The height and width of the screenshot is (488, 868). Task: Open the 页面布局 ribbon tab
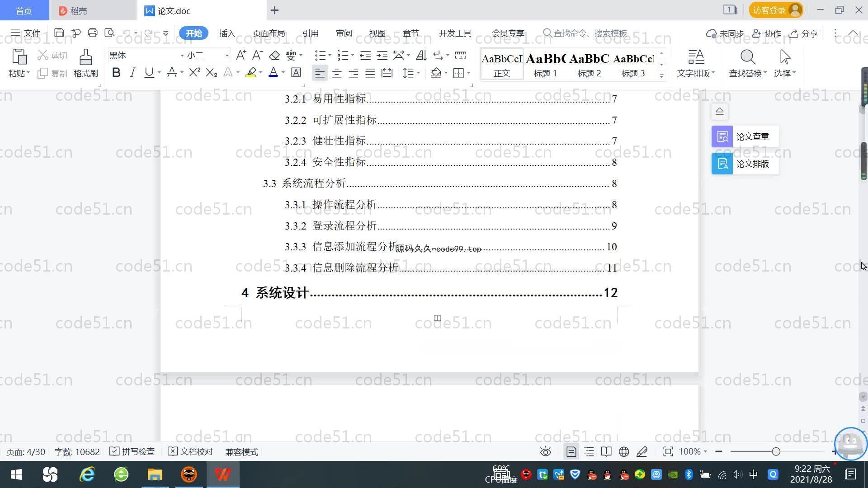[x=269, y=33]
